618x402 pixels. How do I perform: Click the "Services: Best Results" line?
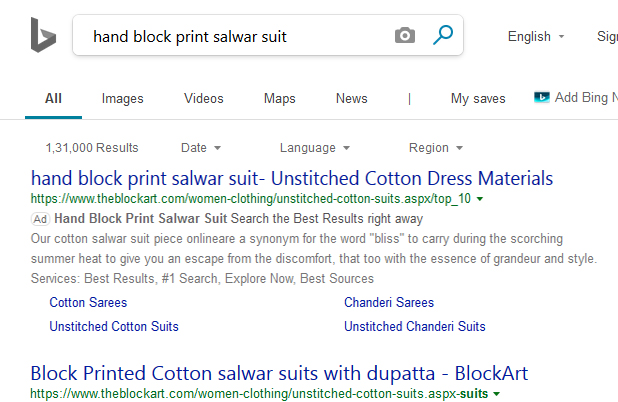[x=202, y=279]
